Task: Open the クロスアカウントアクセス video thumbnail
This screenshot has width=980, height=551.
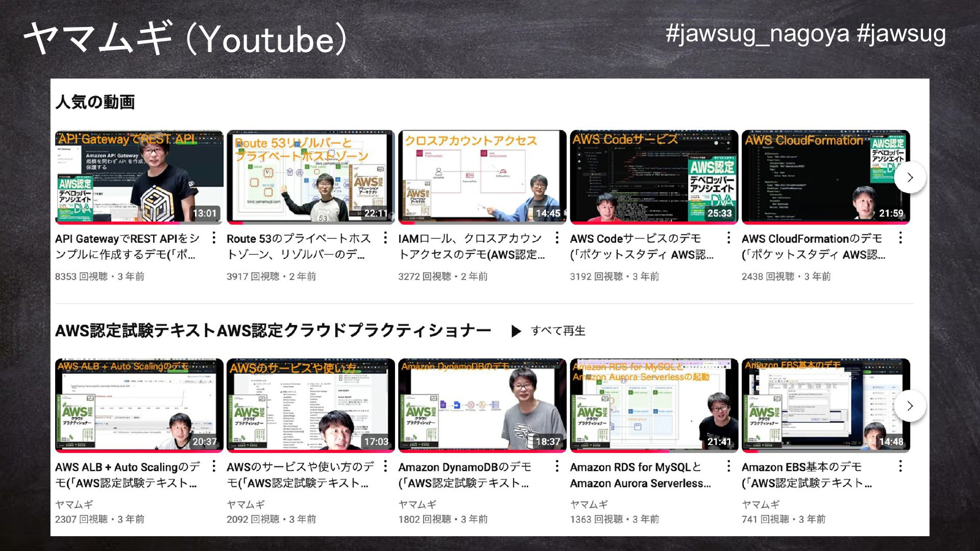Action: coord(482,177)
